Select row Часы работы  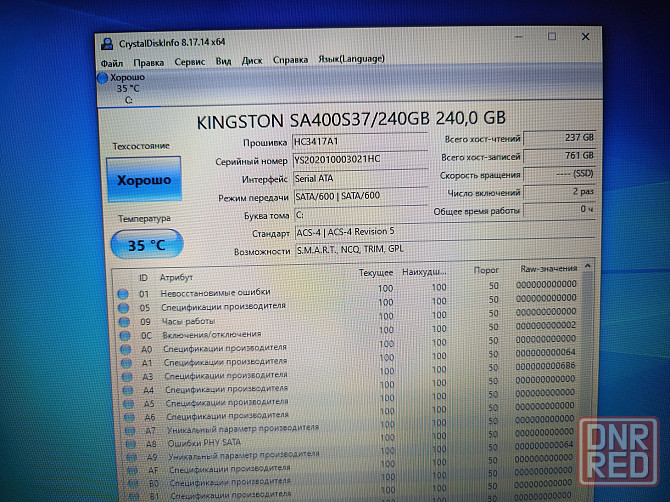348,317
